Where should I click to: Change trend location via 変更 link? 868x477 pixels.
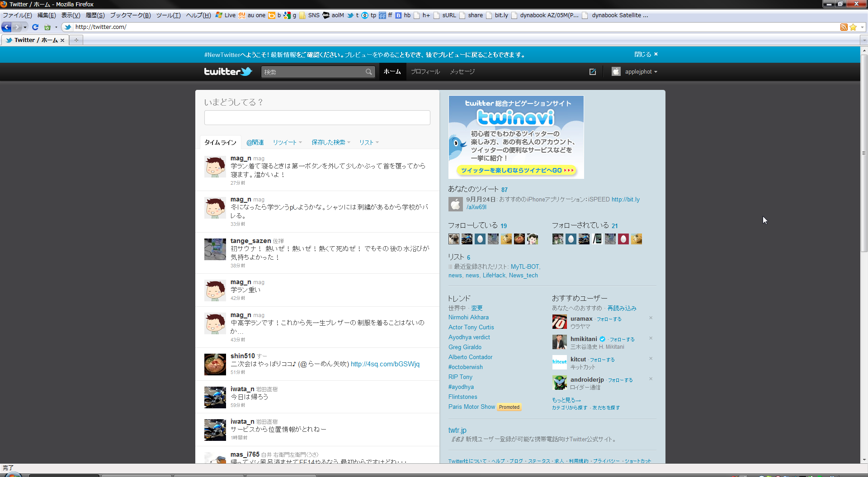coord(476,308)
